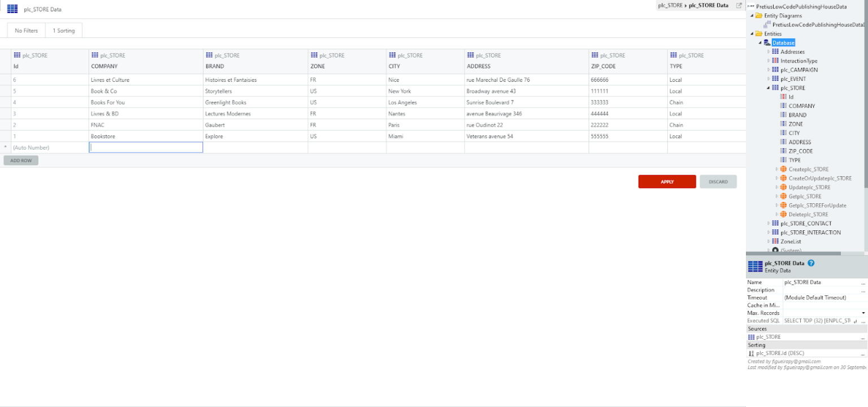Click the plc_STORE table icon under Sources

pyautogui.click(x=752, y=336)
